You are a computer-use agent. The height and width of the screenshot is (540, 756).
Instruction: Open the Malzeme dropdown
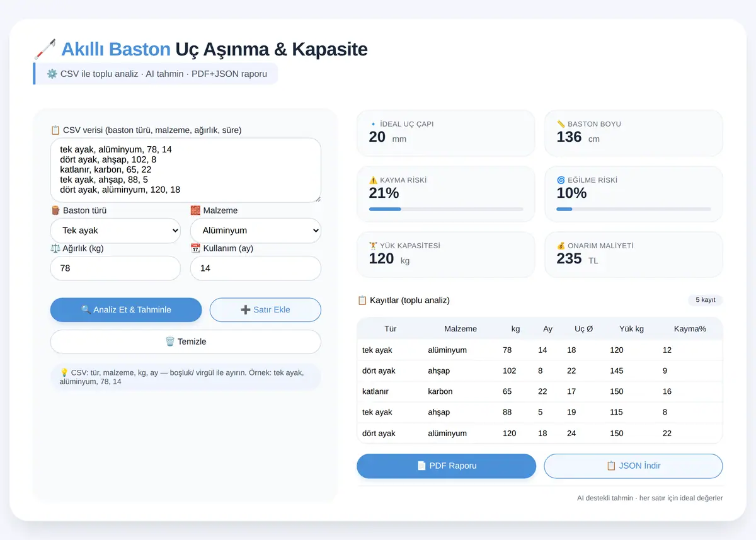tap(256, 231)
